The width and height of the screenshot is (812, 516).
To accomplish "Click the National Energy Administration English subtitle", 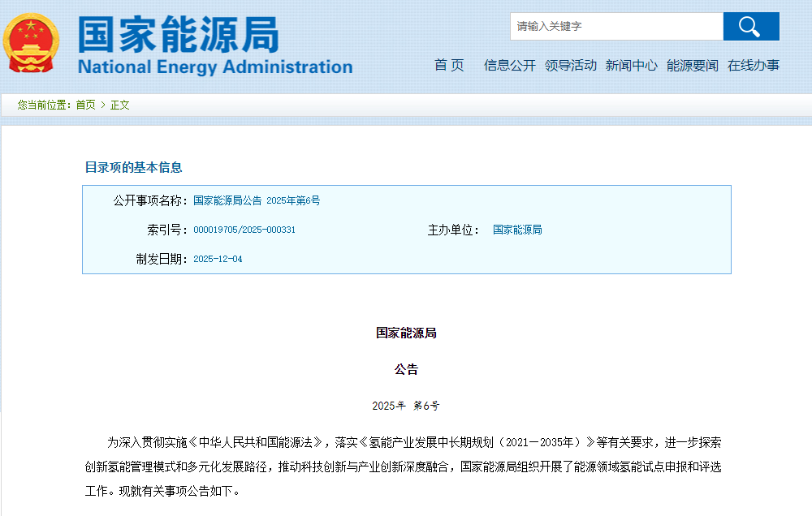I will click(215, 67).
